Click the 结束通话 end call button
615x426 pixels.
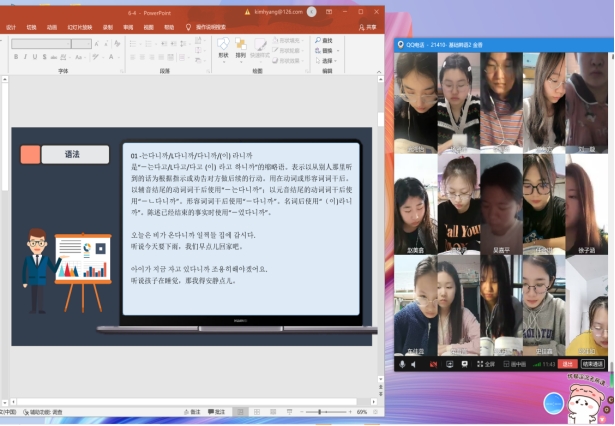593,364
